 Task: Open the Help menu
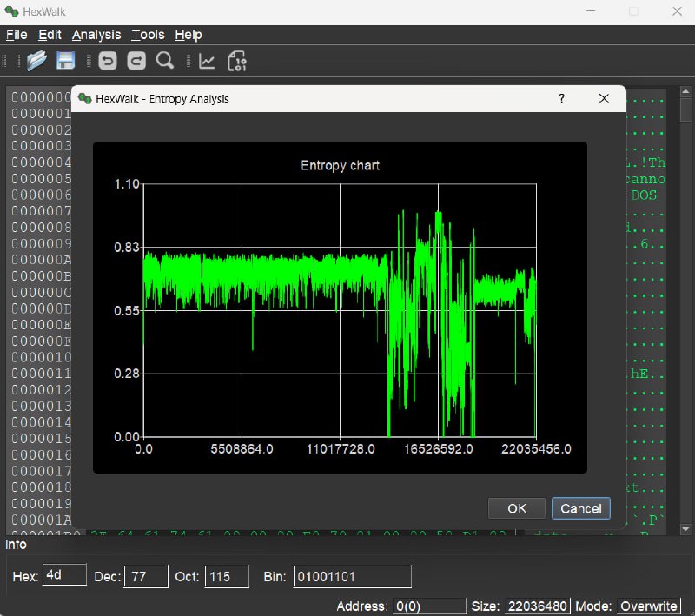coord(188,35)
